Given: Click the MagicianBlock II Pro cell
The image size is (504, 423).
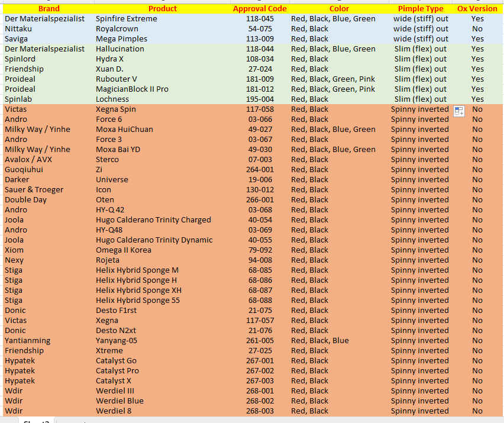Looking at the screenshot, I should pyautogui.click(x=163, y=89).
